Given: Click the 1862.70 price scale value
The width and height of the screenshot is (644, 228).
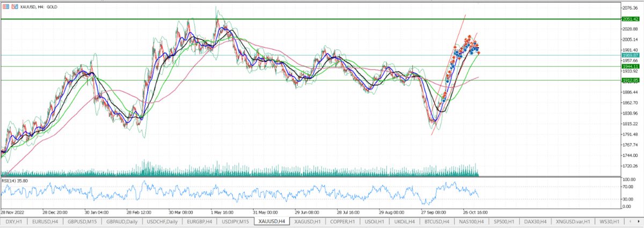Looking at the screenshot, I should point(630,103).
